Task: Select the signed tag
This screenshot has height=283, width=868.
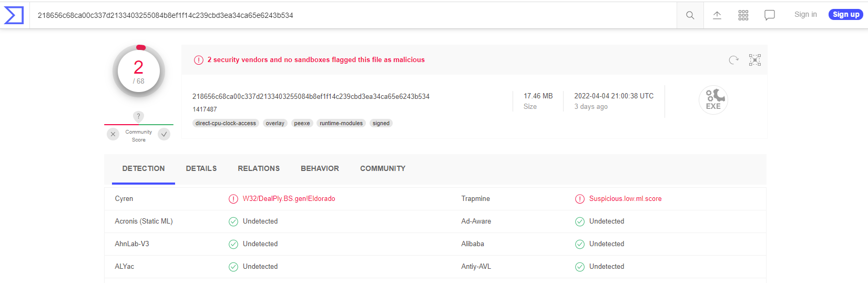Action: pyautogui.click(x=381, y=123)
